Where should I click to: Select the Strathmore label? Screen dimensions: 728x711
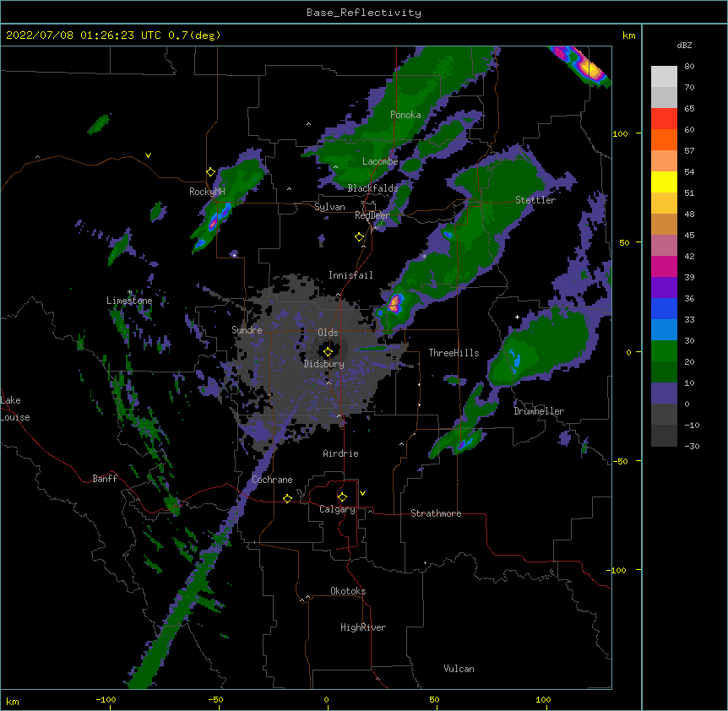point(436,513)
